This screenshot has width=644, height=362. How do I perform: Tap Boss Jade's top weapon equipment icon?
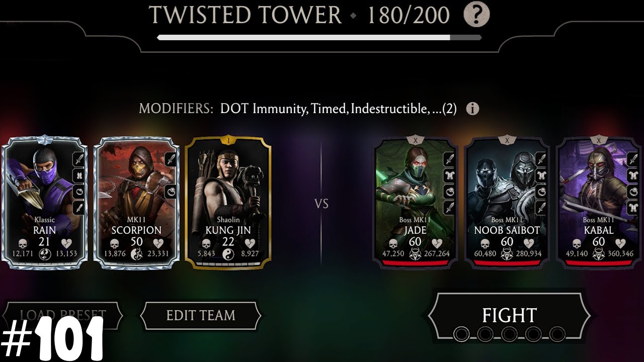449,159
